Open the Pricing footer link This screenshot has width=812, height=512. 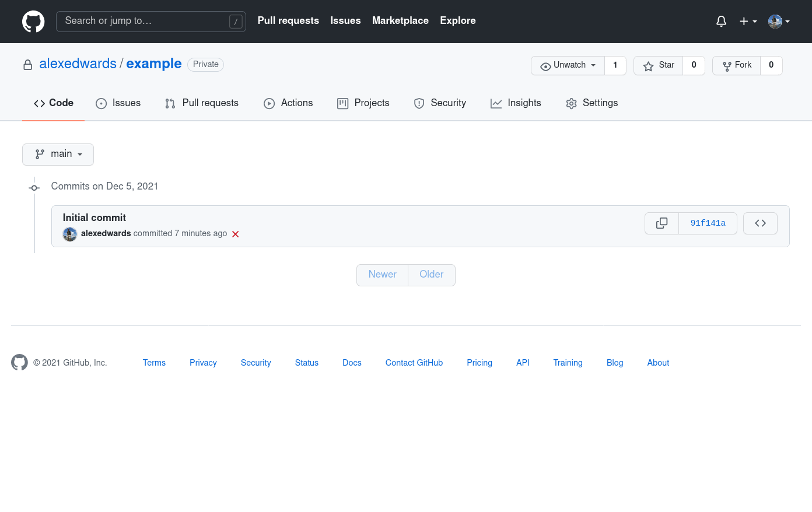click(x=480, y=363)
